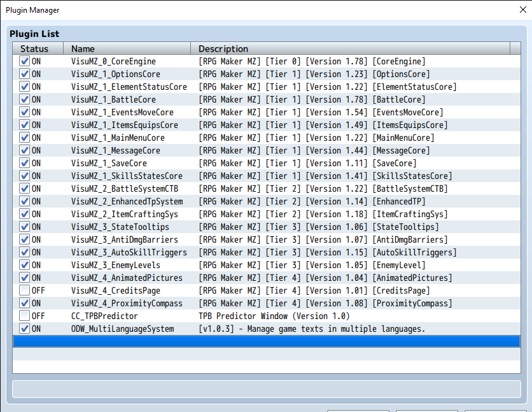The height and width of the screenshot is (412, 532).
Task: Toggle VisuMZ_1_MessageCore status checkbox
Action: 24,150
